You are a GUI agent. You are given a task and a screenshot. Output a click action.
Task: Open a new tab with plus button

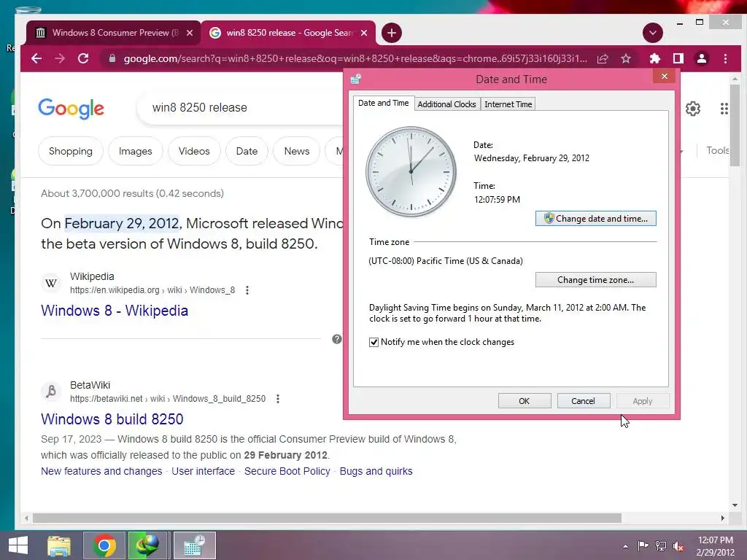tap(392, 33)
